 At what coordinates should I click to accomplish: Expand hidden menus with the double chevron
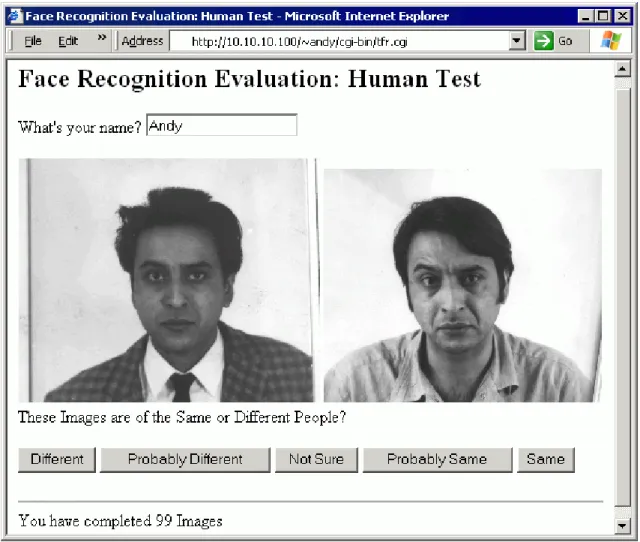(x=102, y=38)
